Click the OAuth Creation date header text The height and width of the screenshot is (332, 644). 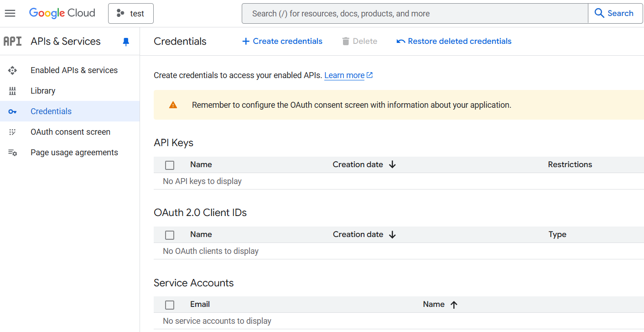coord(358,234)
